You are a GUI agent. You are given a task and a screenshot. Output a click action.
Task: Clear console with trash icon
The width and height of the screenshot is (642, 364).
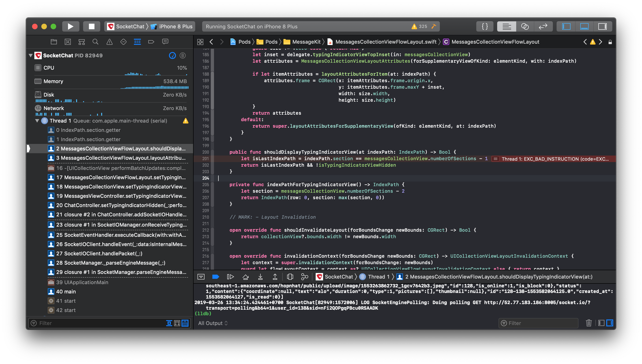589,323
